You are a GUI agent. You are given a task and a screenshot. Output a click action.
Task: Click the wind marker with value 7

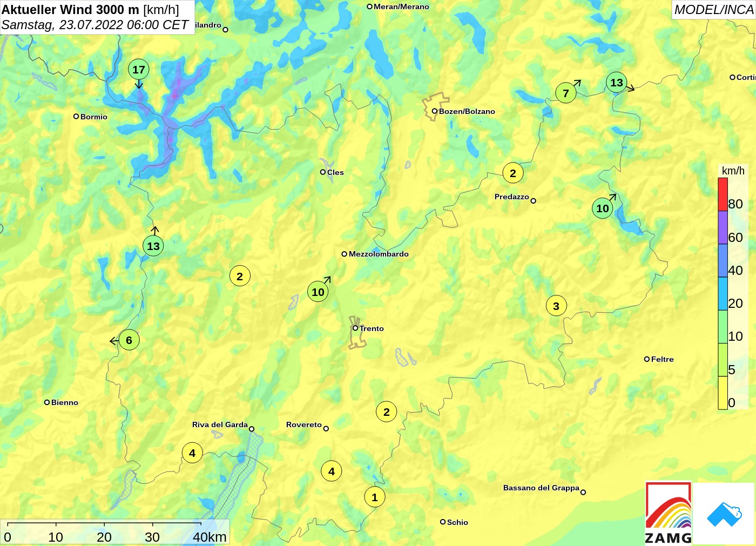click(x=566, y=93)
